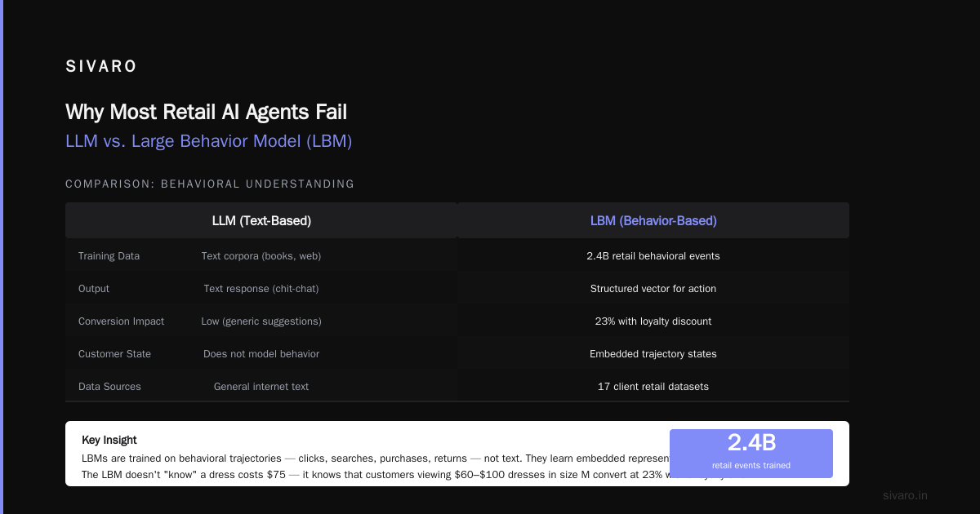Screen dimensions: 980x514
Task: Click the Conversion Impact row label
Action: click(121, 321)
